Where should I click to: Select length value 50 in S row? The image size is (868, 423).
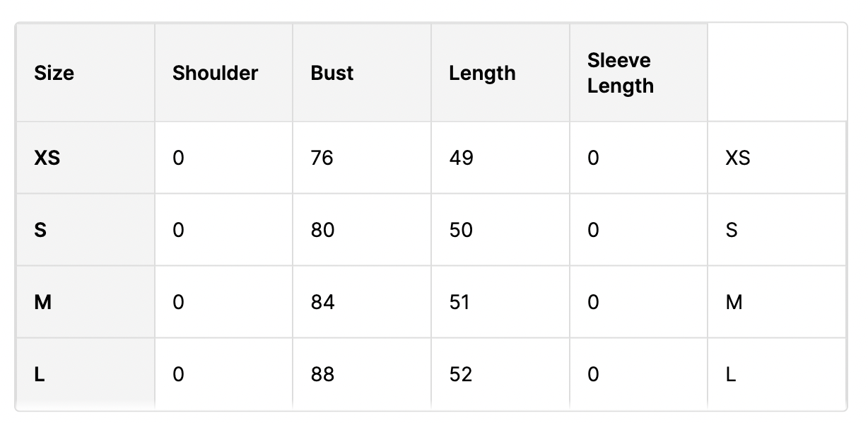461,230
